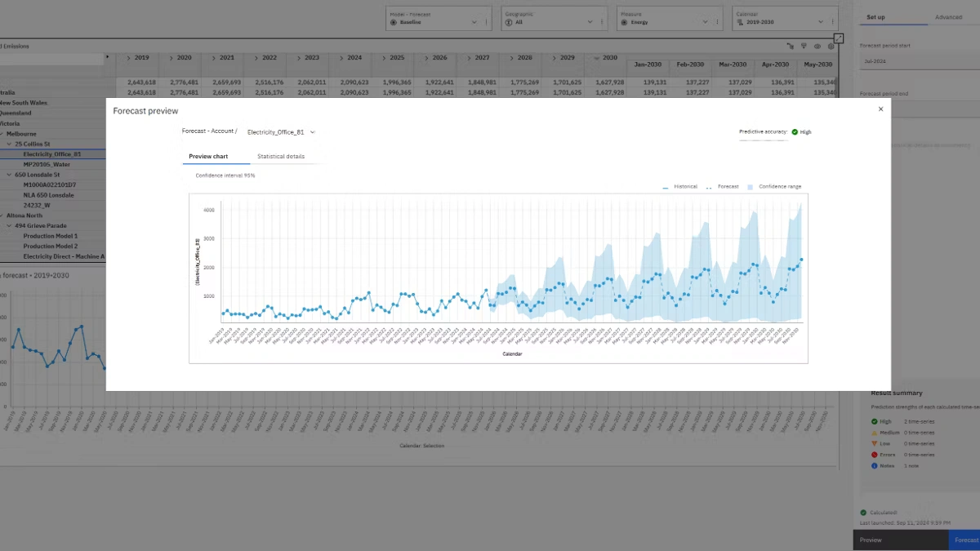Open Geographic selector overflow menu
This screenshot has height=551, width=980.
(x=603, y=22)
